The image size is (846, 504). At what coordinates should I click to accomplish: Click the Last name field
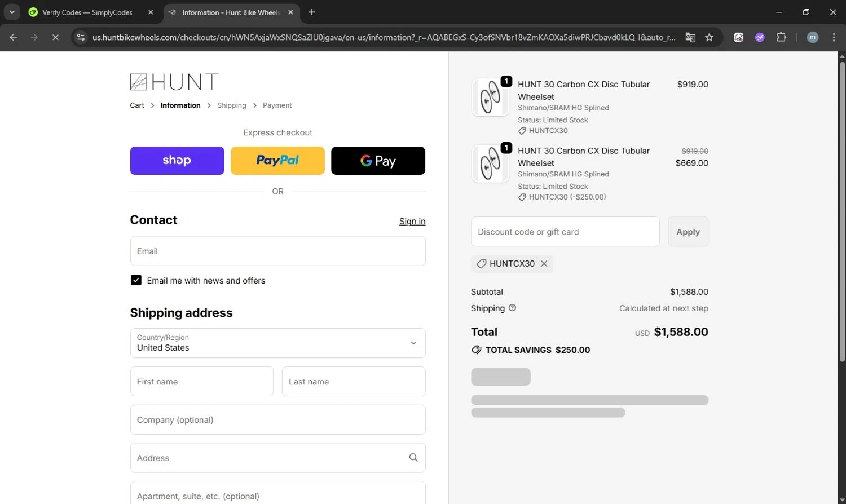(354, 382)
